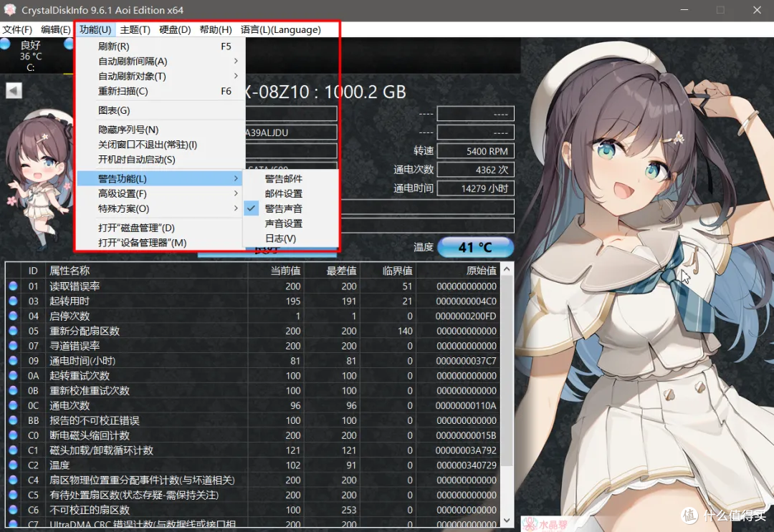Expand 自动刷新对象(T) submenu
This screenshot has width=774, height=532.
[161, 76]
